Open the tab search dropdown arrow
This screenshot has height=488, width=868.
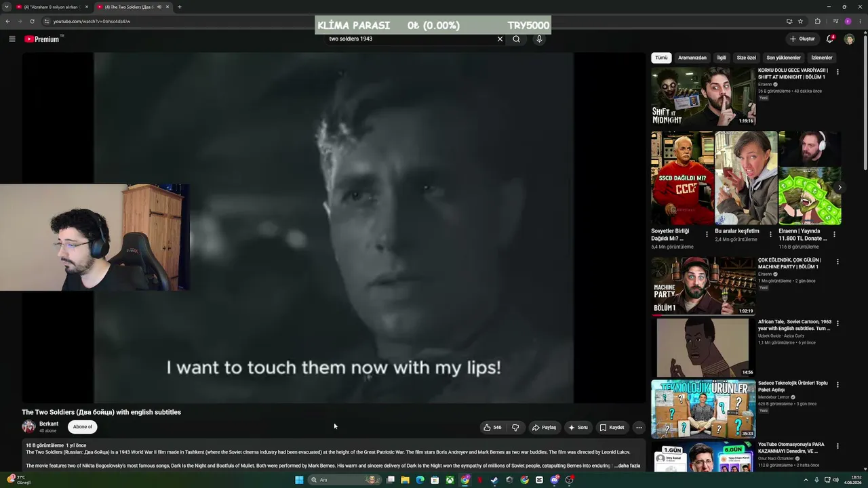[7, 7]
